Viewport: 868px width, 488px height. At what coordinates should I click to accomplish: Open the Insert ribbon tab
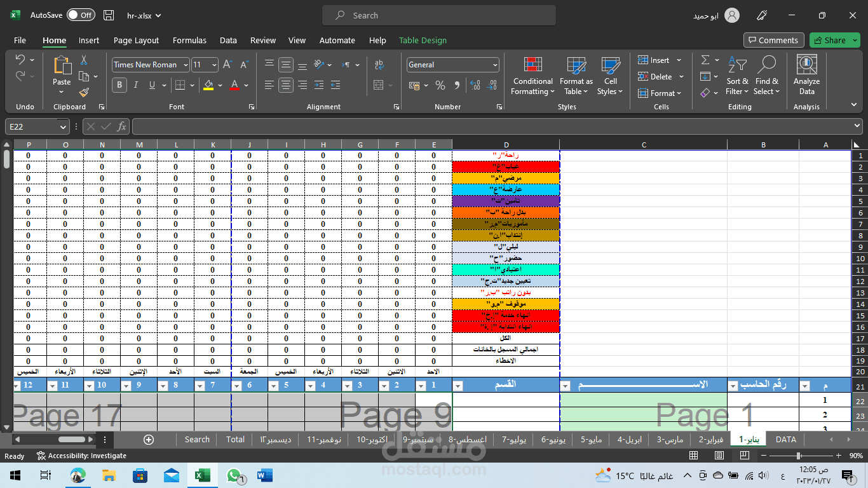89,40
